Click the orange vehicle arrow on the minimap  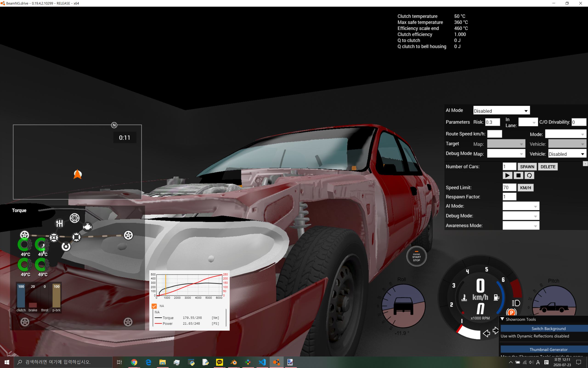tap(78, 174)
